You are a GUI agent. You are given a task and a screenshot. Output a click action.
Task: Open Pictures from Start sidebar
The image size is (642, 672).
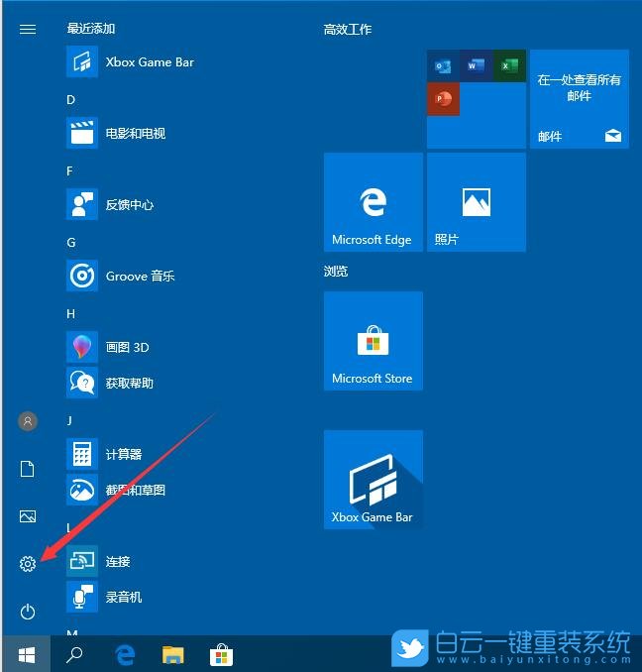tap(28, 516)
